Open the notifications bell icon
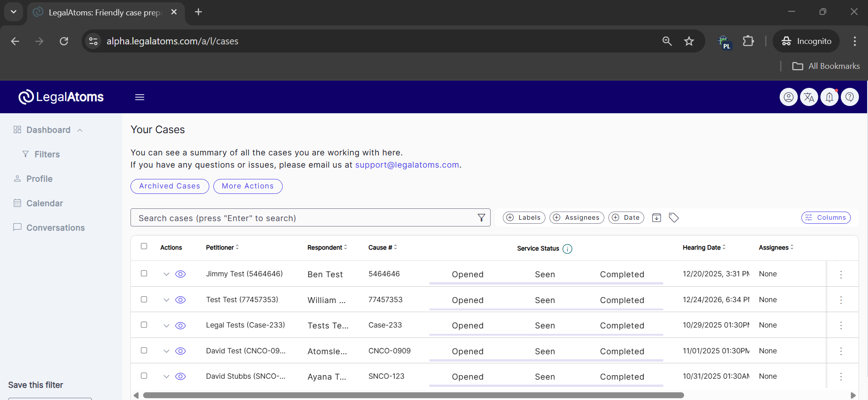 point(829,97)
